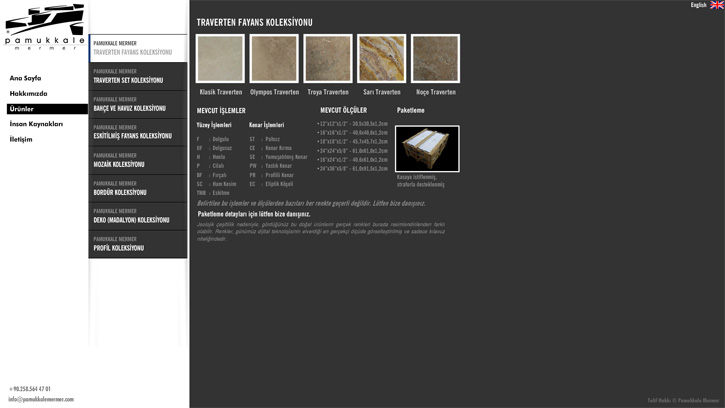Choose Eskitilmiş Fayans Koleksiyonu

(x=137, y=132)
